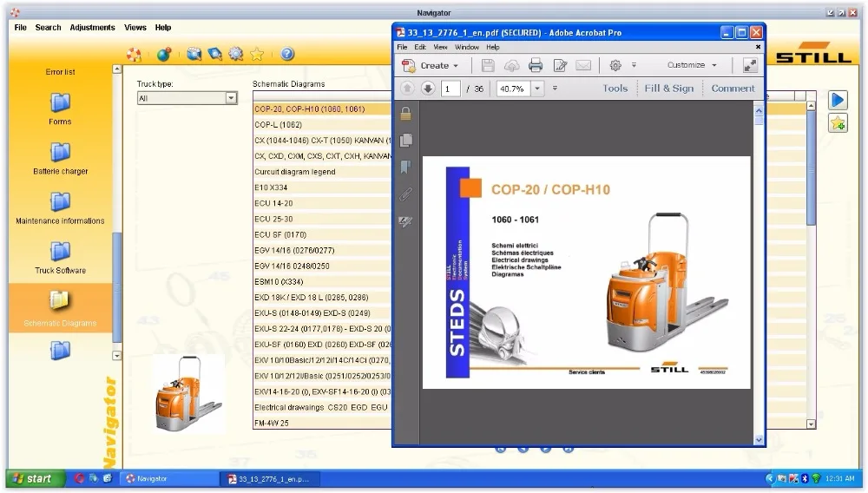The width and height of the screenshot is (868, 493).
Task: Open Navigator File menu
Action: coord(21,28)
